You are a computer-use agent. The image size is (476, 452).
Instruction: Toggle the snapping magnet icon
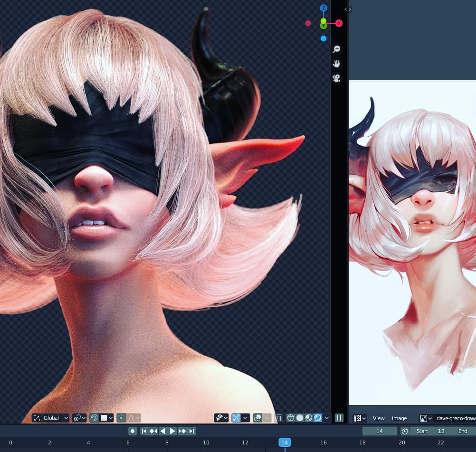(x=94, y=418)
